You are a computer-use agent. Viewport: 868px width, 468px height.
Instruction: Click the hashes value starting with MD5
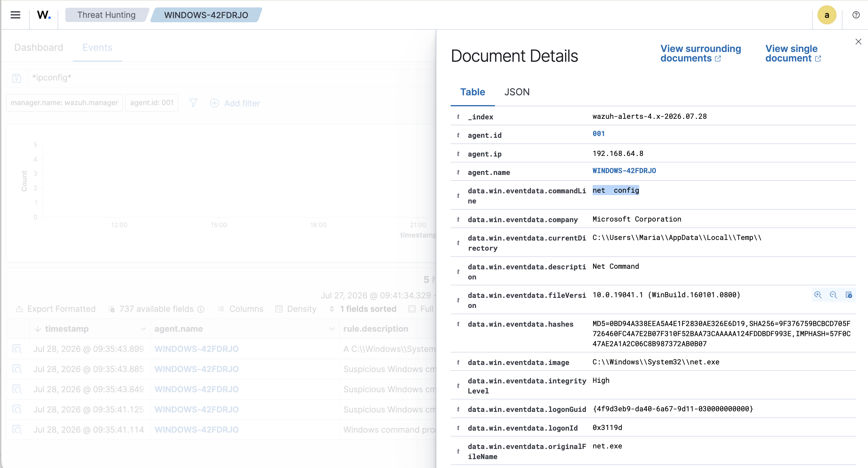click(722, 333)
